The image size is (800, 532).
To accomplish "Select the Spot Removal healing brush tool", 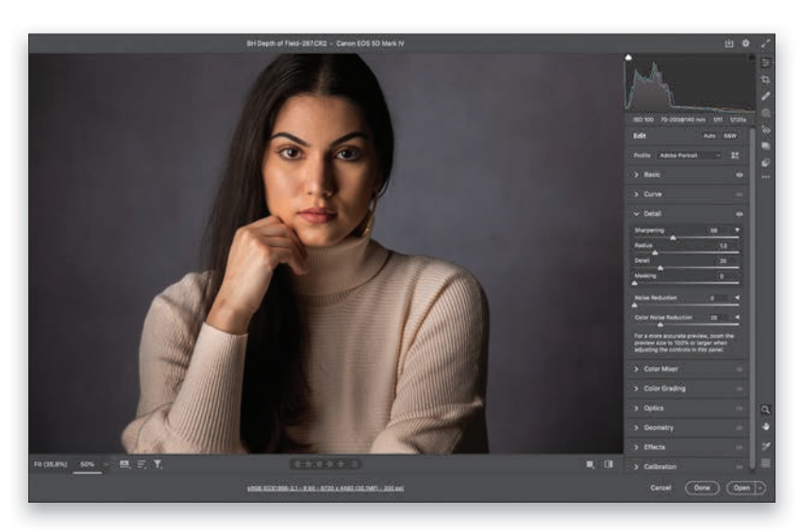I will click(765, 96).
